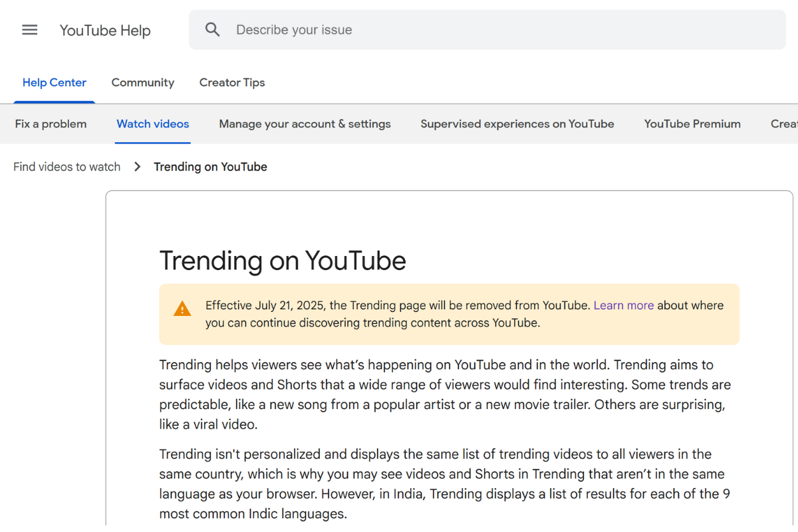The height and width of the screenshot is (532, 798).
Task: Click the 'Learn more' link
Action: coord(624,305)
